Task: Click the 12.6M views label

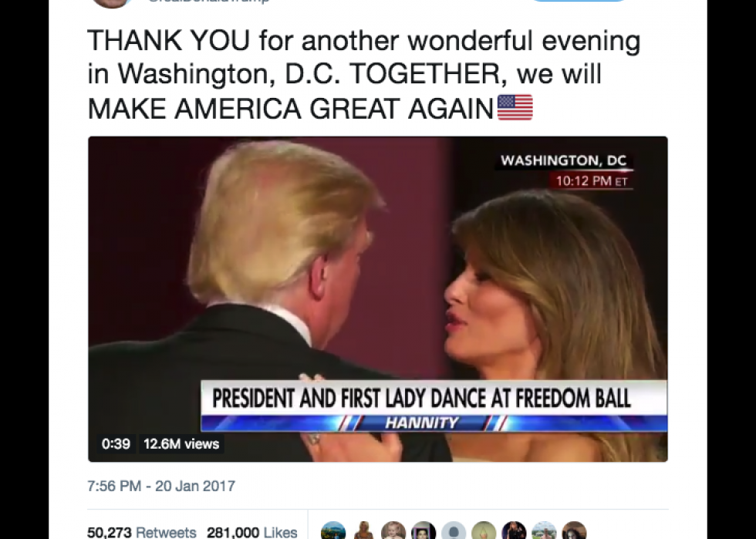Action: [x=181, y=443]
